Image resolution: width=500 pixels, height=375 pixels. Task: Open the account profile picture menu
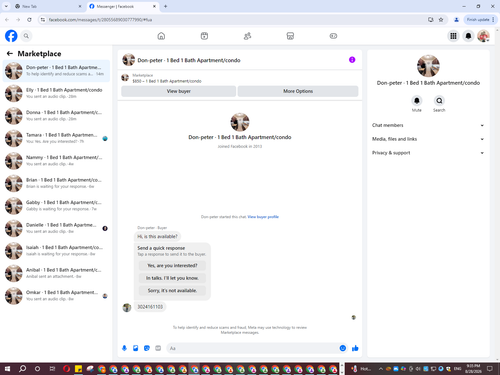483,36
